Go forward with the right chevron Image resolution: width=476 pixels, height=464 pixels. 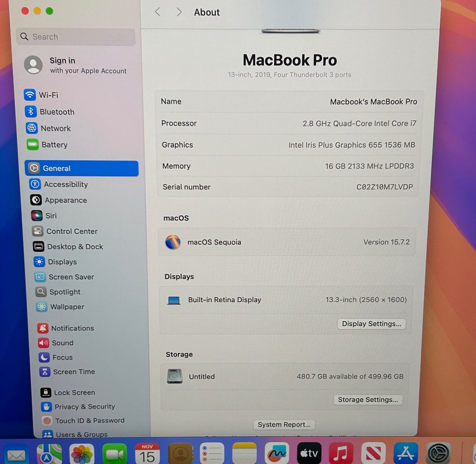click(x=179, y=12)
